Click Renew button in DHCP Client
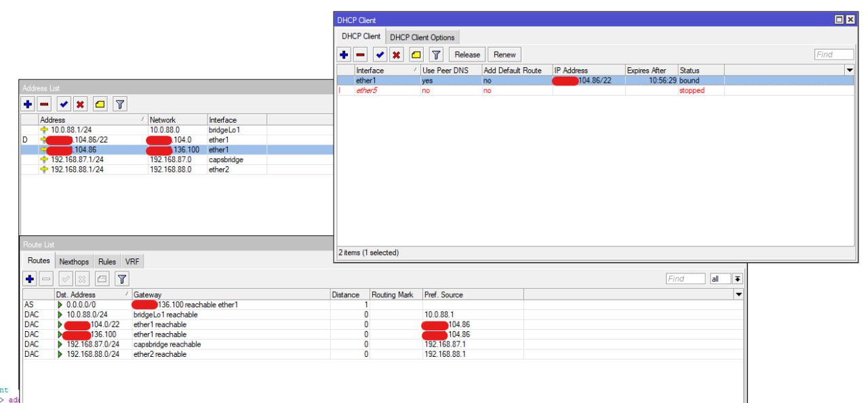Viewport: 868px width, 403px height. 505,55
